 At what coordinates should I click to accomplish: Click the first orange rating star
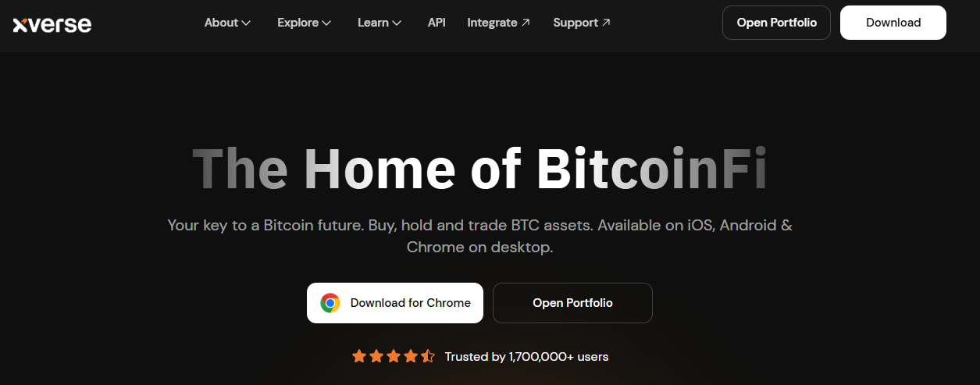(359, 357)
